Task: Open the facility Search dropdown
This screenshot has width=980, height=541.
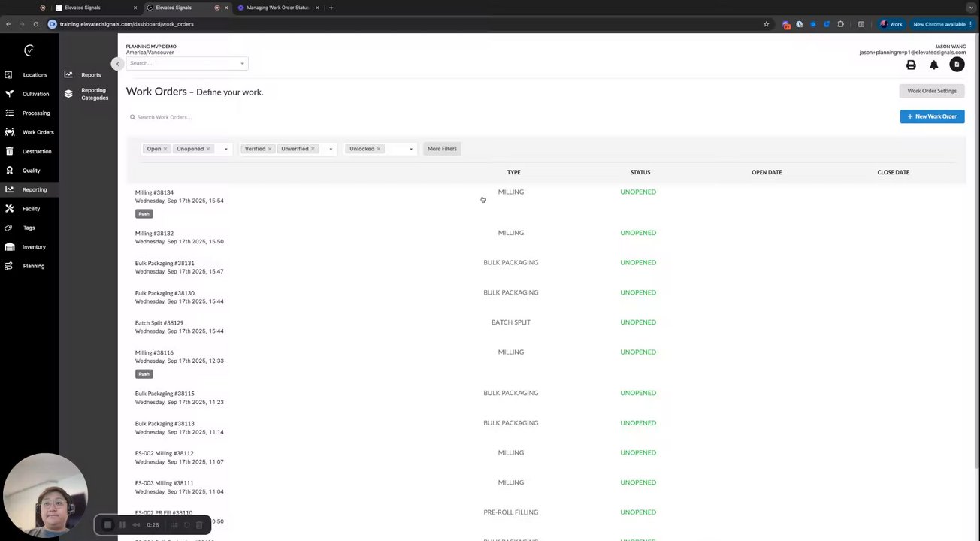Action: coord(186,63)
